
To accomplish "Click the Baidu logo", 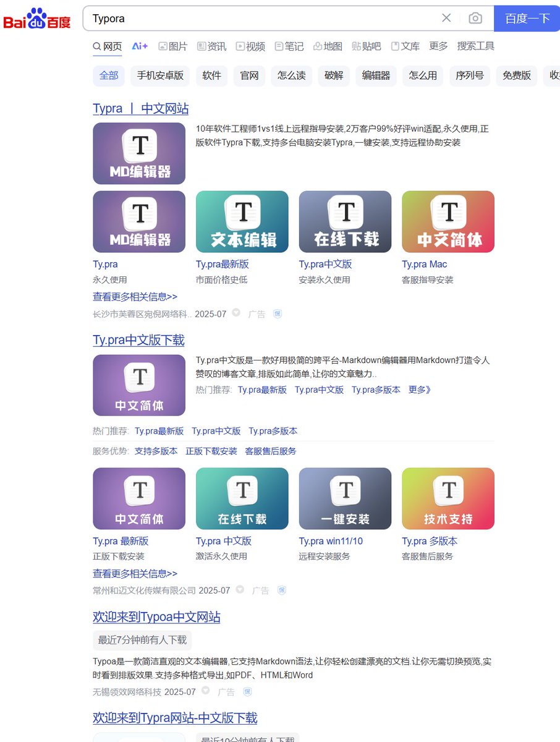I will tap(37, 19).
